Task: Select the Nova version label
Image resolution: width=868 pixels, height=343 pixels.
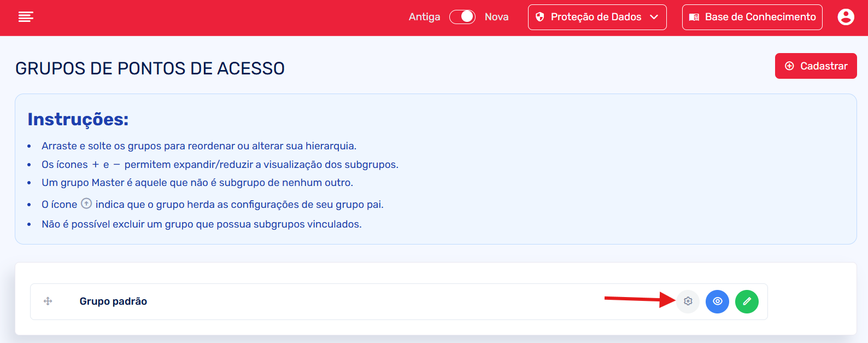Action: coord(496,17)
